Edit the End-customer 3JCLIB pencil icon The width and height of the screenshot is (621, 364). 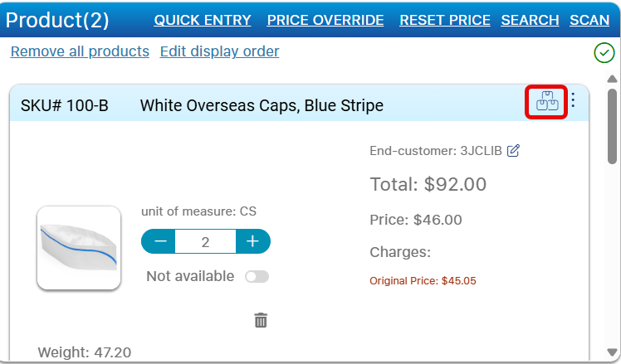(513, 150)
